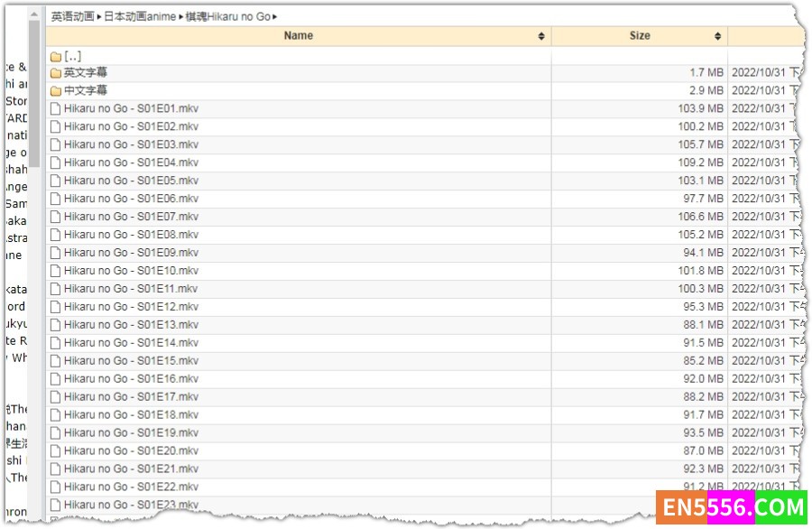Click file icon for Hikaru no Go - S01E14.mkv

55,343
